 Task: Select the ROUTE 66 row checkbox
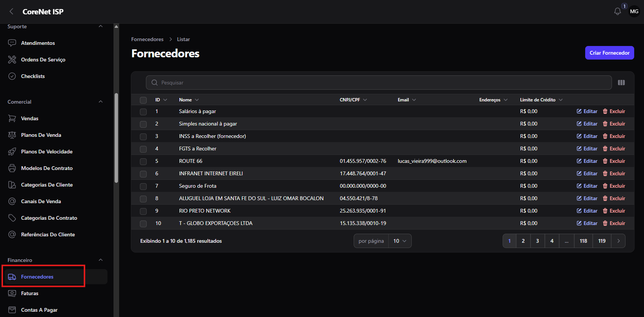point(143,161)
